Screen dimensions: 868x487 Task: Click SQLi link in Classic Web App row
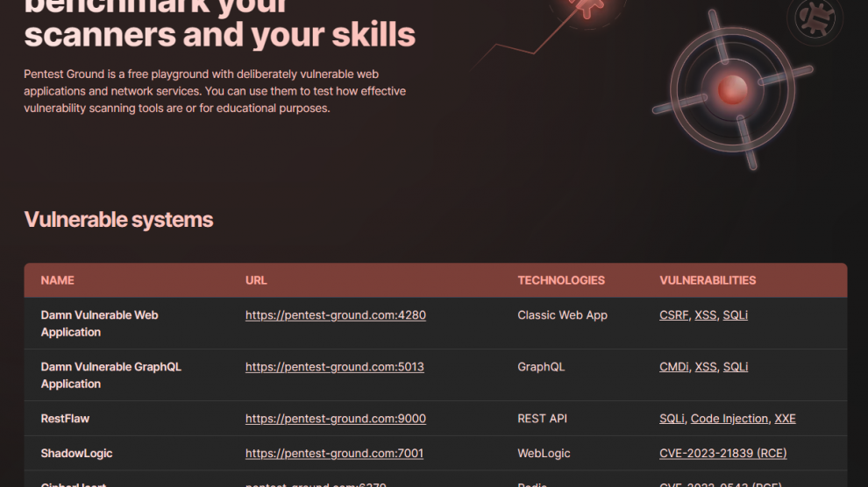coord(735,315)
